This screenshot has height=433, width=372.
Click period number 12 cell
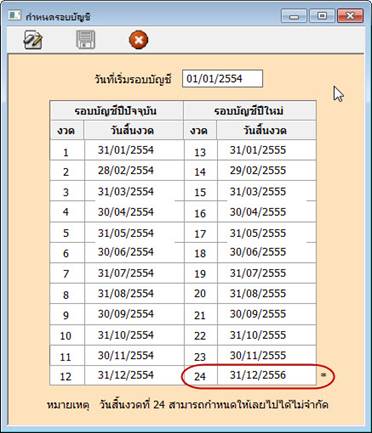66,376
